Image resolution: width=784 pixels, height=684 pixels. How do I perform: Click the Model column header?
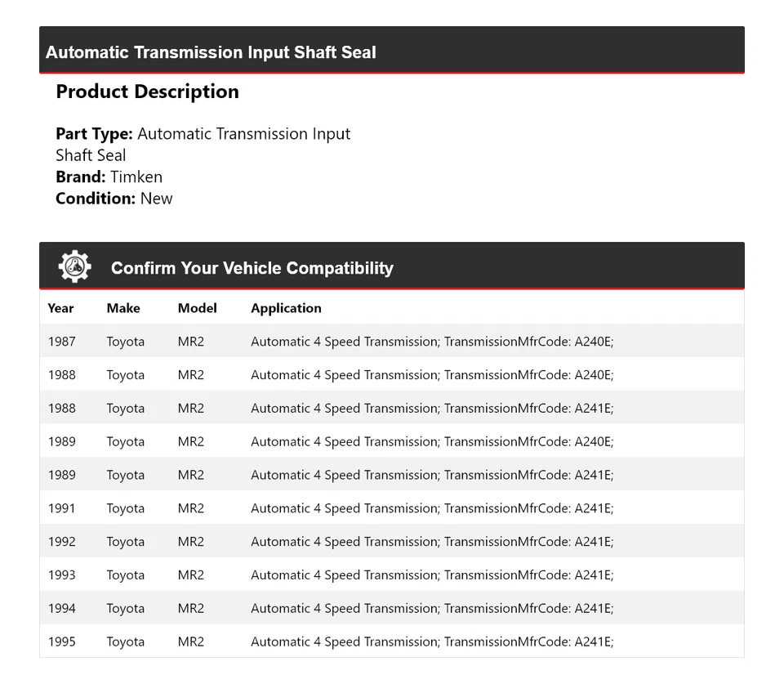click(x=197, y=308)
